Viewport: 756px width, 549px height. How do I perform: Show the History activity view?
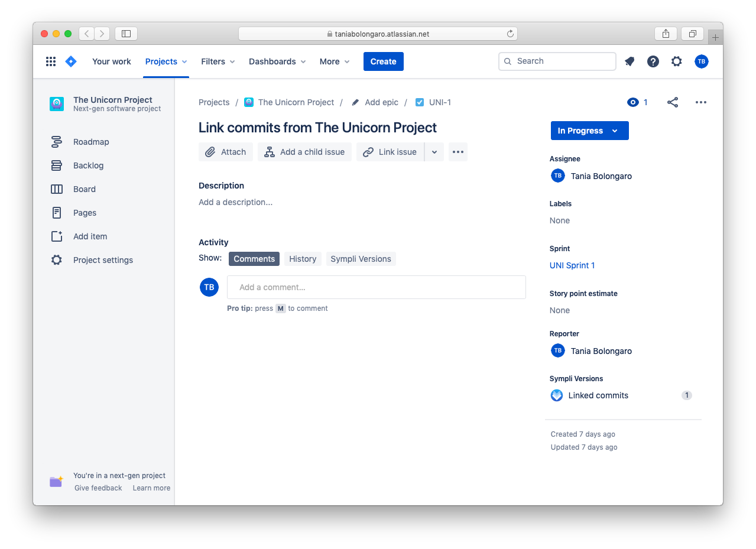(303, 259)
